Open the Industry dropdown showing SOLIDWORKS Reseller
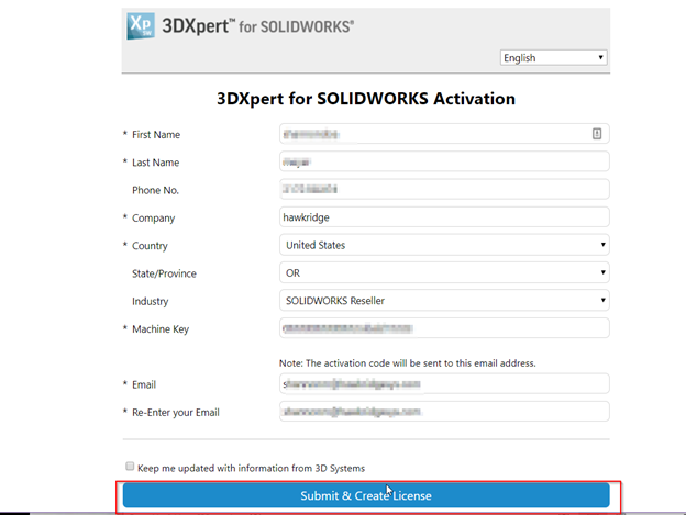This screenshot has width=686, height=515. 444,301
